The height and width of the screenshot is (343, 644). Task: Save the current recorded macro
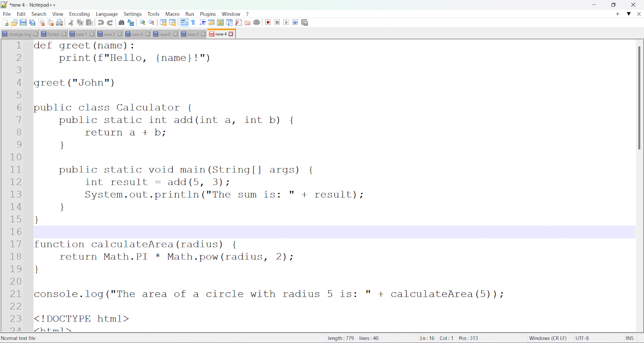click(305, 23)
